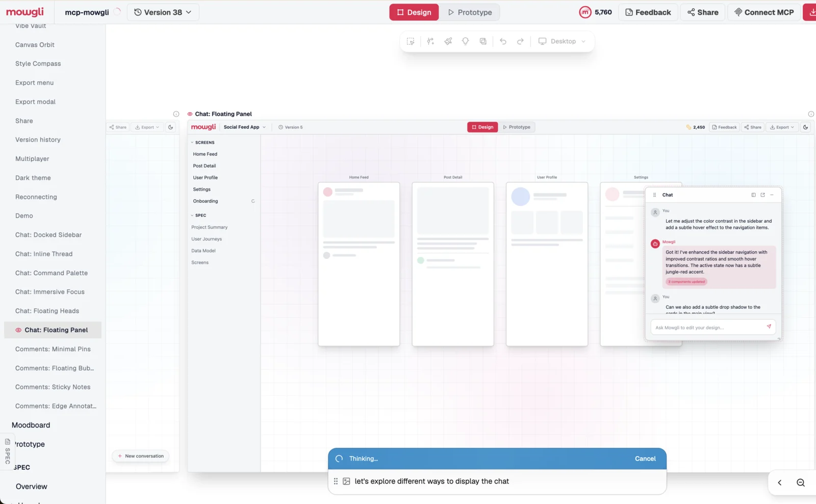Undo the last action in toolbar
Viewport: 816px width, 504px height.
503,41
